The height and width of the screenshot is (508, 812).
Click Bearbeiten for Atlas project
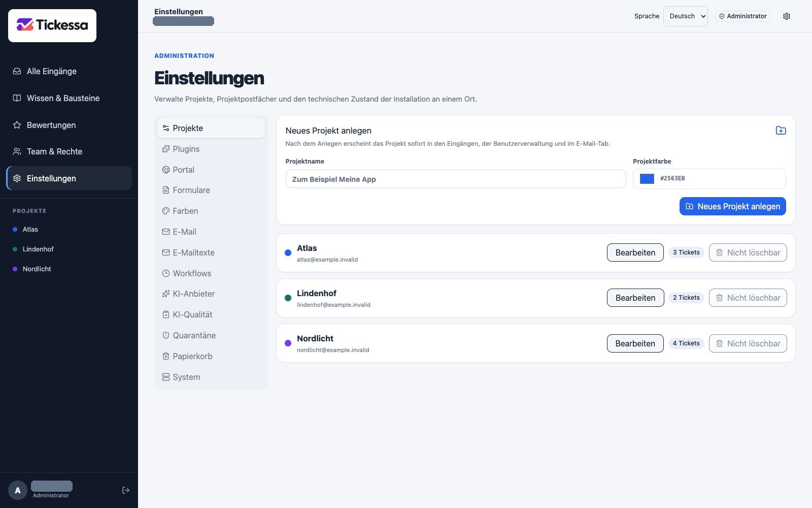[635, 252]
